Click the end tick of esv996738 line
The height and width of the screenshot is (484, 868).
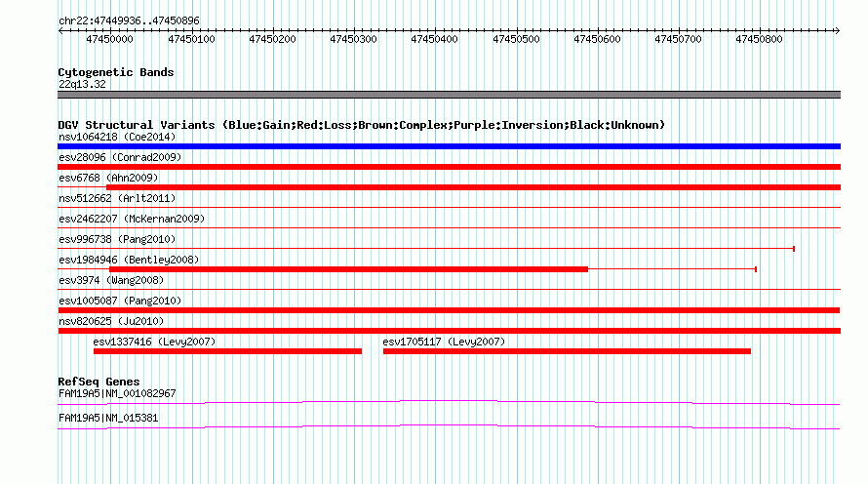pos(794,249)
